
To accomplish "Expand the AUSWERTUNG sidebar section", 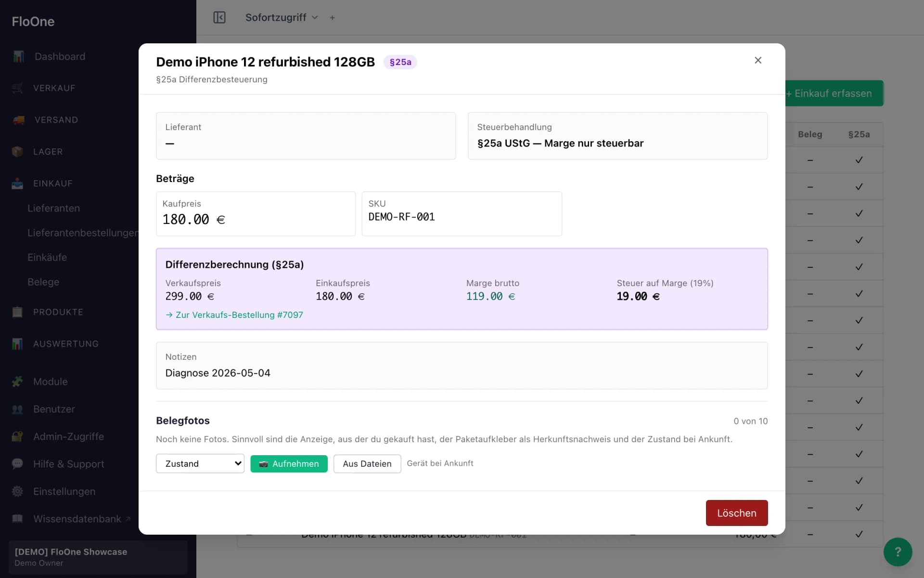I will point(65,344).
